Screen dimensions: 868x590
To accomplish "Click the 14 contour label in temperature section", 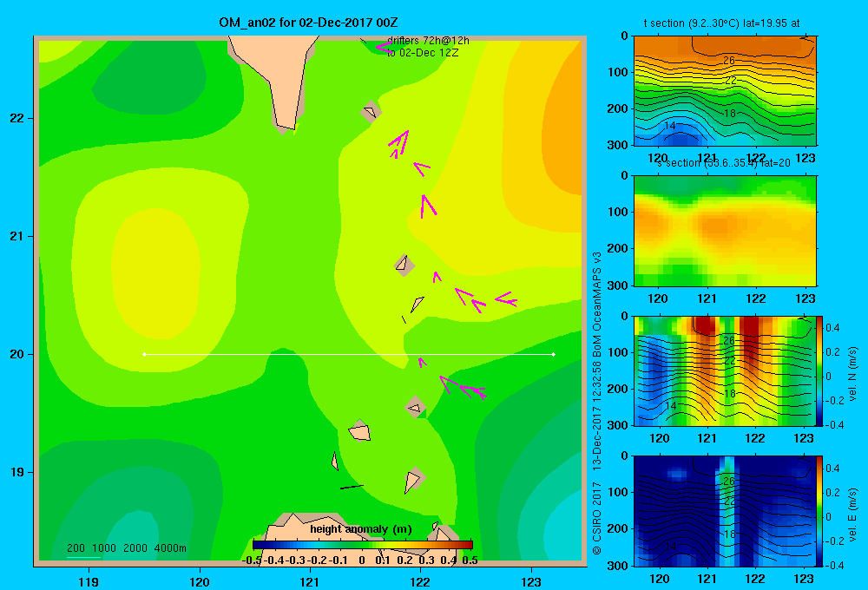I will pyautogui.click(x=670, y=126).
